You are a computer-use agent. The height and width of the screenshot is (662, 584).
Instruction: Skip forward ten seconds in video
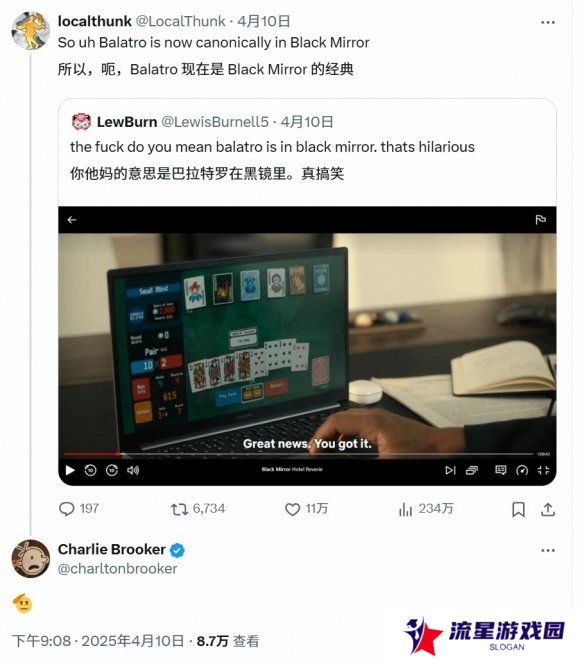click(x=112, y=470)
